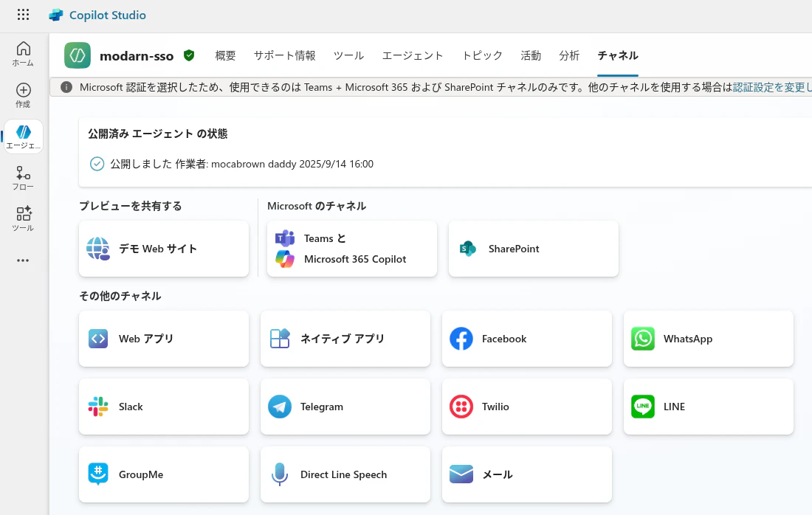Click the Facebook logo icon

461,339
